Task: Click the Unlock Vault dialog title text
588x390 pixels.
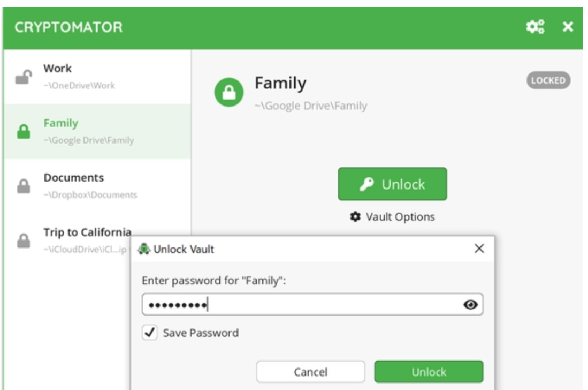Action: 184,249
